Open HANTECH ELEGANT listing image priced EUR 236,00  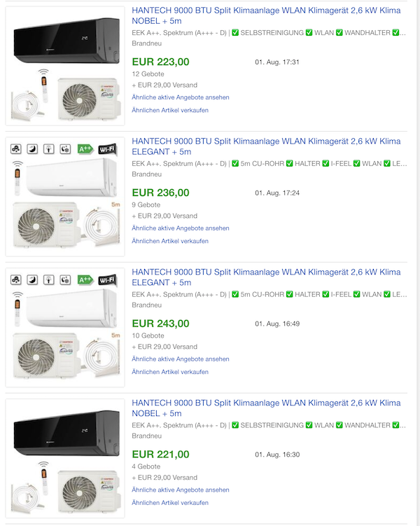point(65,197)
